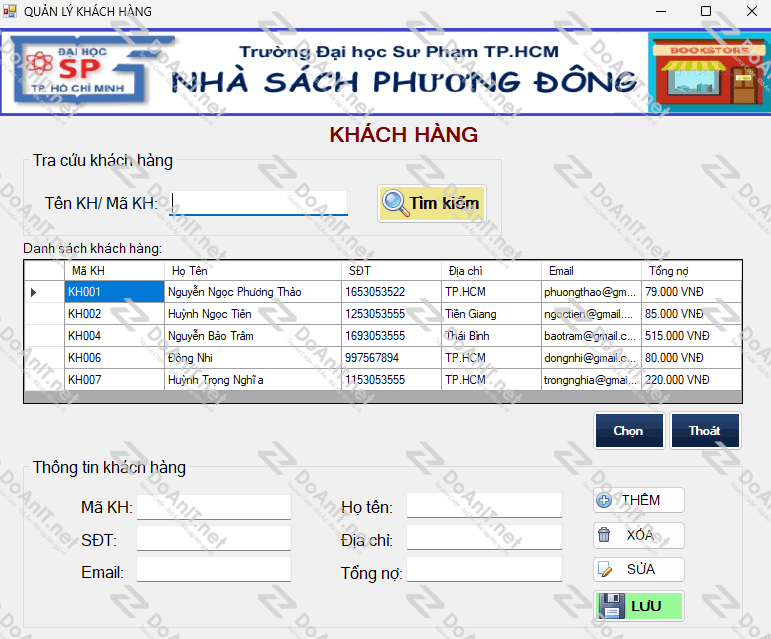This screenshot has height=639, width=771.
Task: Click the SĐT input field
Action: 214,538
